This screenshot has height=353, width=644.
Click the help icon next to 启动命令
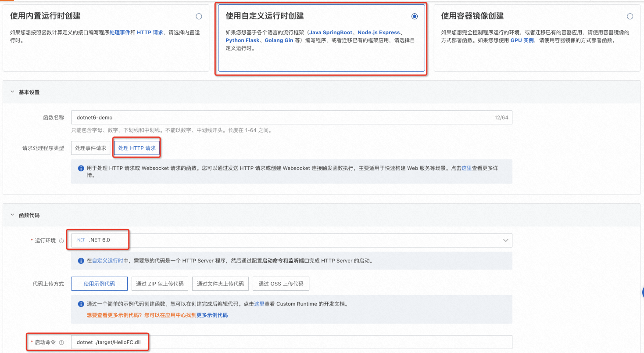61,342
